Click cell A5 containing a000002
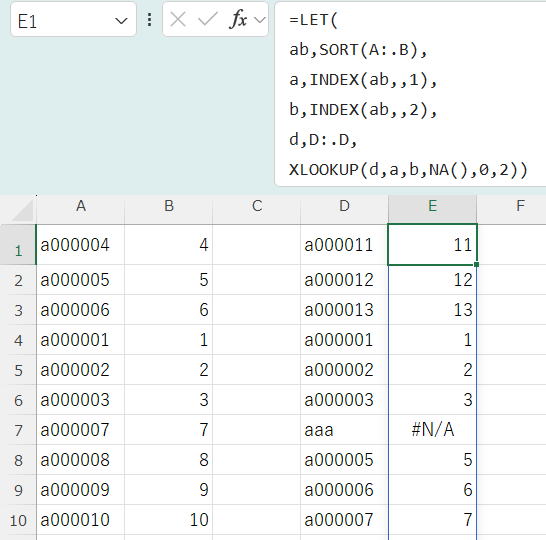 (x=80, y=370)
